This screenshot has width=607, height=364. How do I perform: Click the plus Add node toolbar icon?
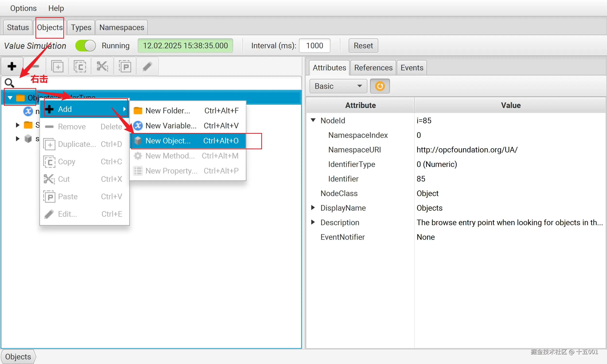point(12,66)
